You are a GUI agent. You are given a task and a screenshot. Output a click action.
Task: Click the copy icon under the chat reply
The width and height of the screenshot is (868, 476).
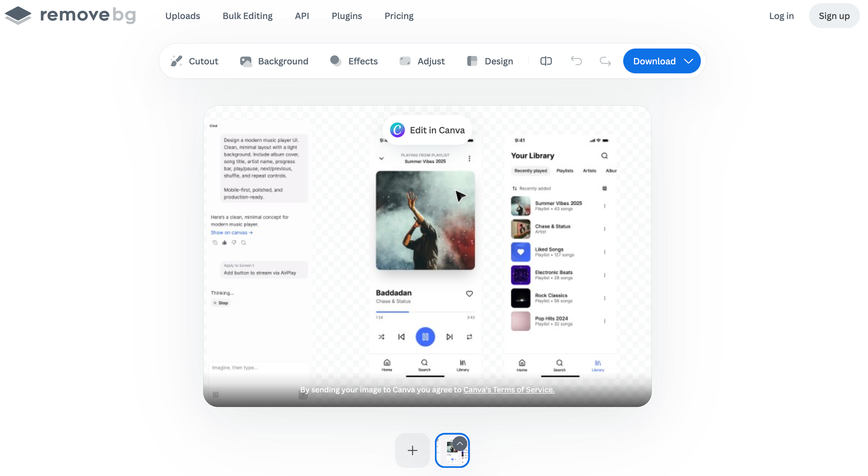click(x=215, y=243)
